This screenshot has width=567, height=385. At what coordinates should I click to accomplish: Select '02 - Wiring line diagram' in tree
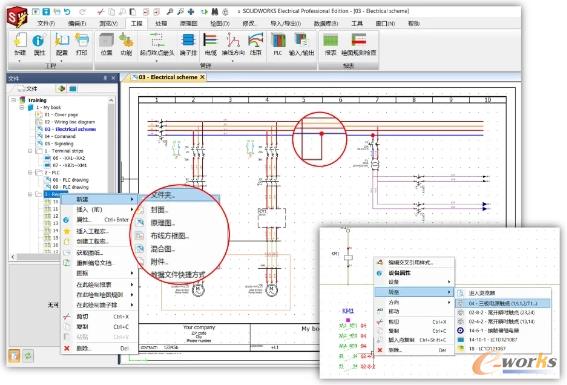tap(69, 122)
